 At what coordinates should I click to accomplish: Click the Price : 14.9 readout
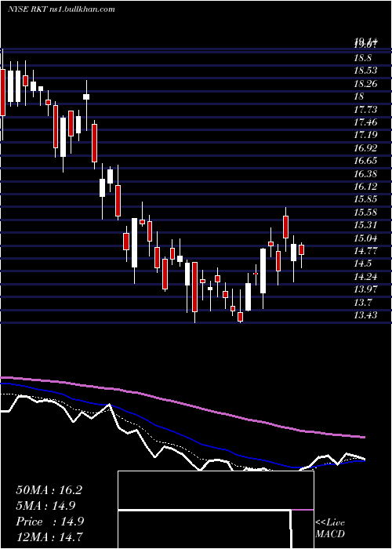click(x=49, y=522)
